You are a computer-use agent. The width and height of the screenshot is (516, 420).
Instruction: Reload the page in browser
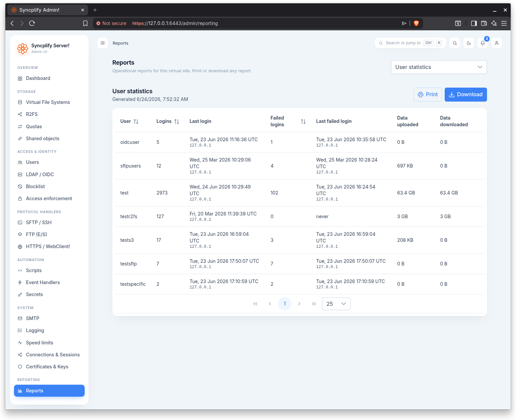32,23
